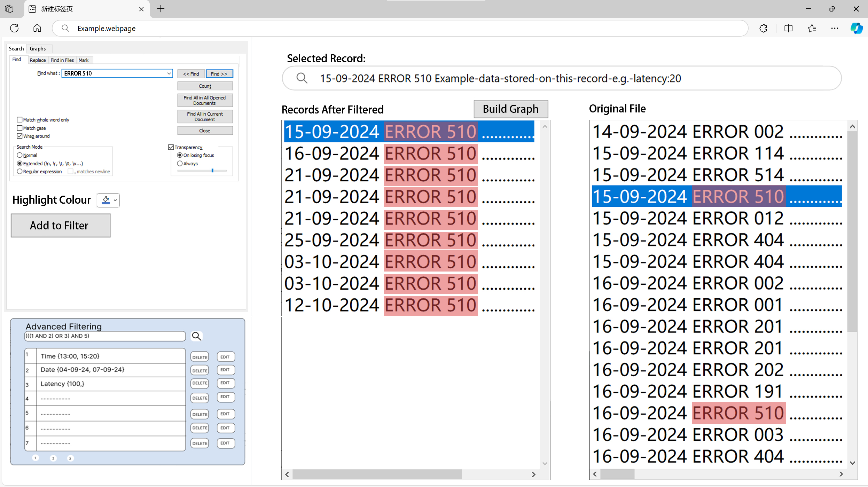
Task: Click Find All in All Opened Documents
Action: (205, 100)
